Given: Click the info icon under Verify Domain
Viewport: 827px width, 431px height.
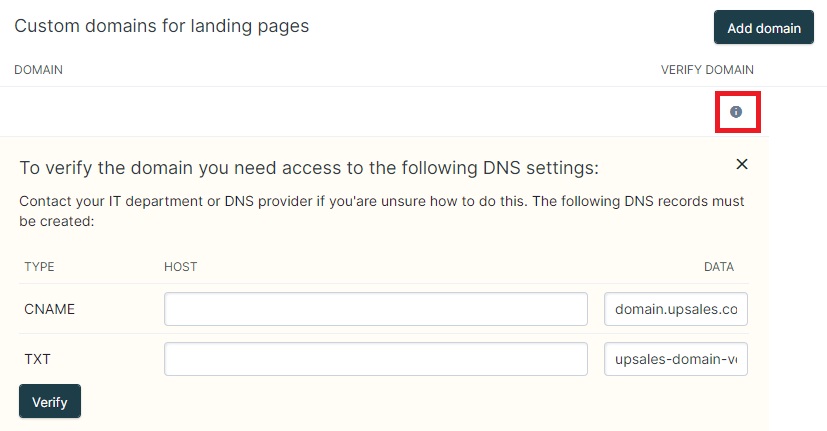Looking at the screenshot, I should click(736, 112).
